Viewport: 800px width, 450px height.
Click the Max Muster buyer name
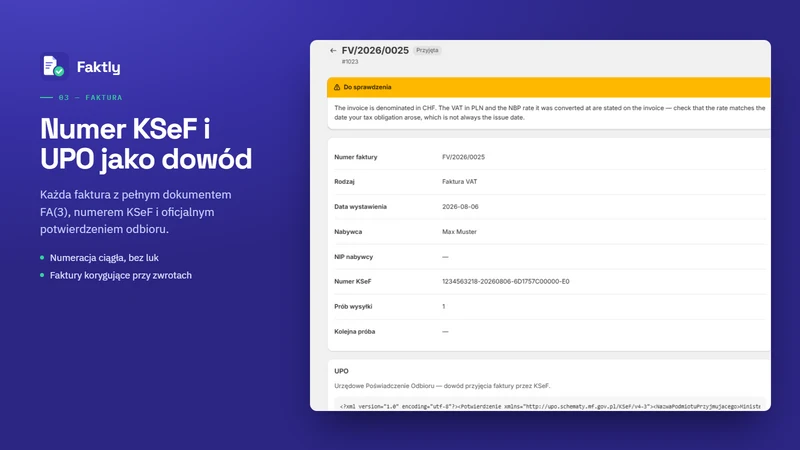[459, 232]
